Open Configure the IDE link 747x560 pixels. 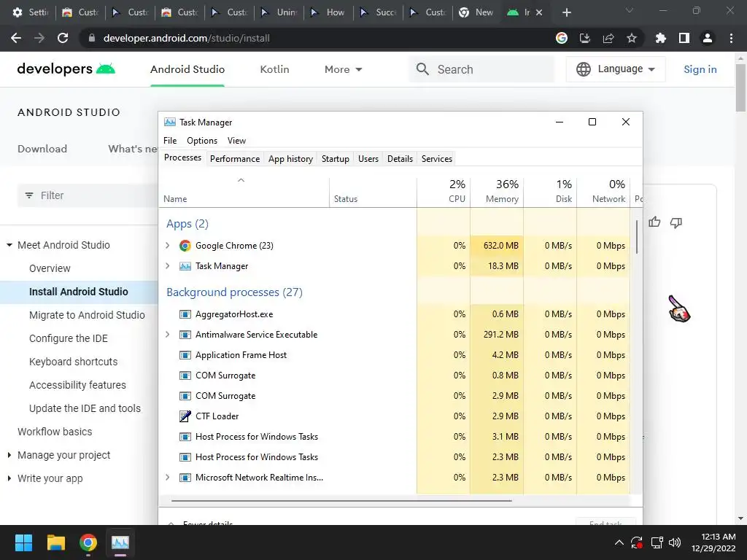(68, 338)
